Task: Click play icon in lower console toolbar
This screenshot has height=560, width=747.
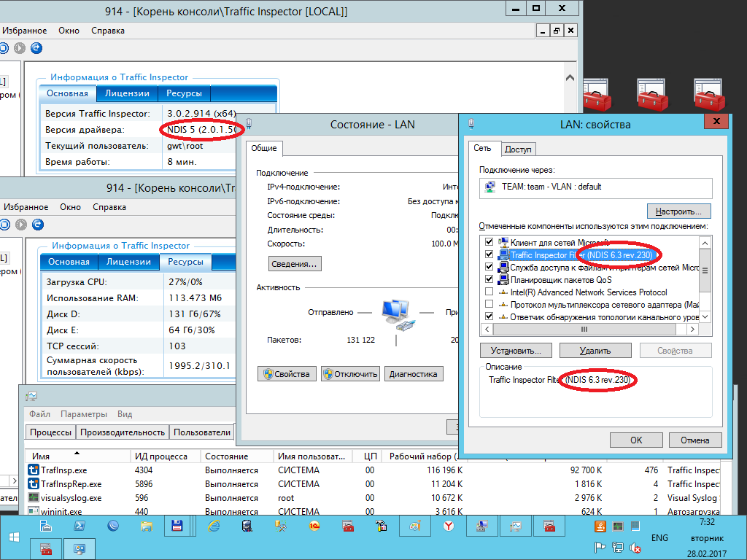Action: 21,225
